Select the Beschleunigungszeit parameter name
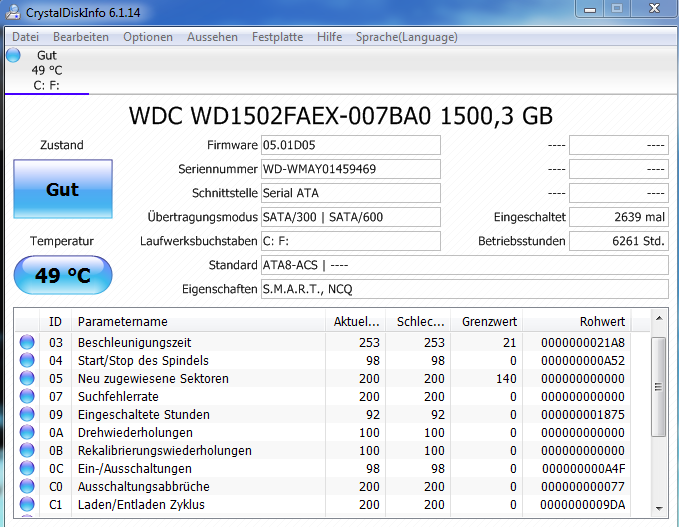 [134, 343]
